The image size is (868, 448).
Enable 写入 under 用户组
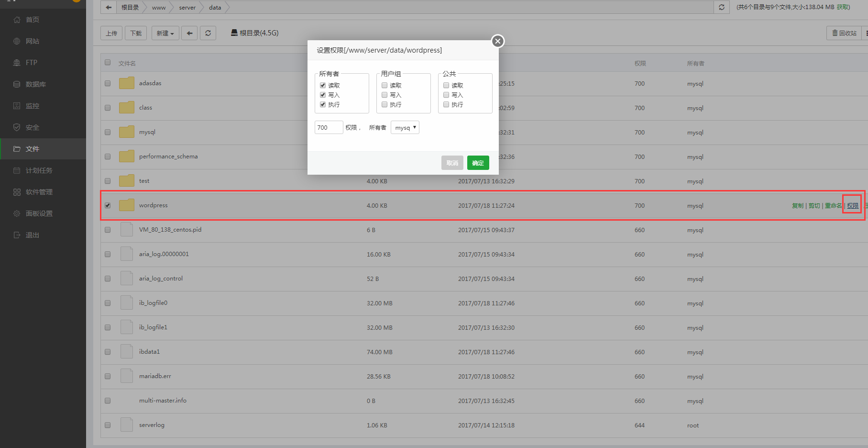coord(385,95)
